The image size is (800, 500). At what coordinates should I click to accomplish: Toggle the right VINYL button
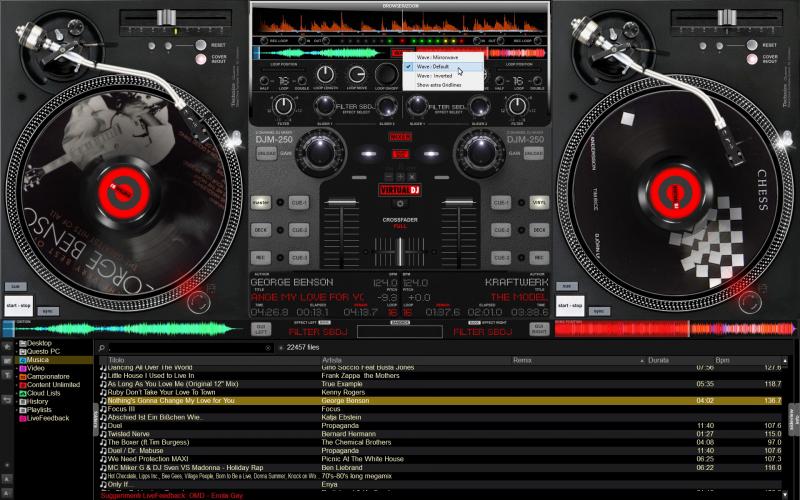click(539, 203)
